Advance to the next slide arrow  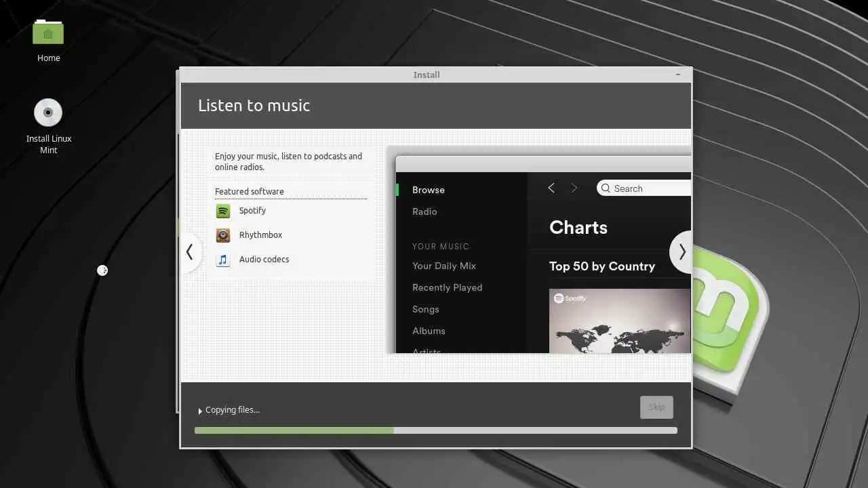[x=682, y=252]
